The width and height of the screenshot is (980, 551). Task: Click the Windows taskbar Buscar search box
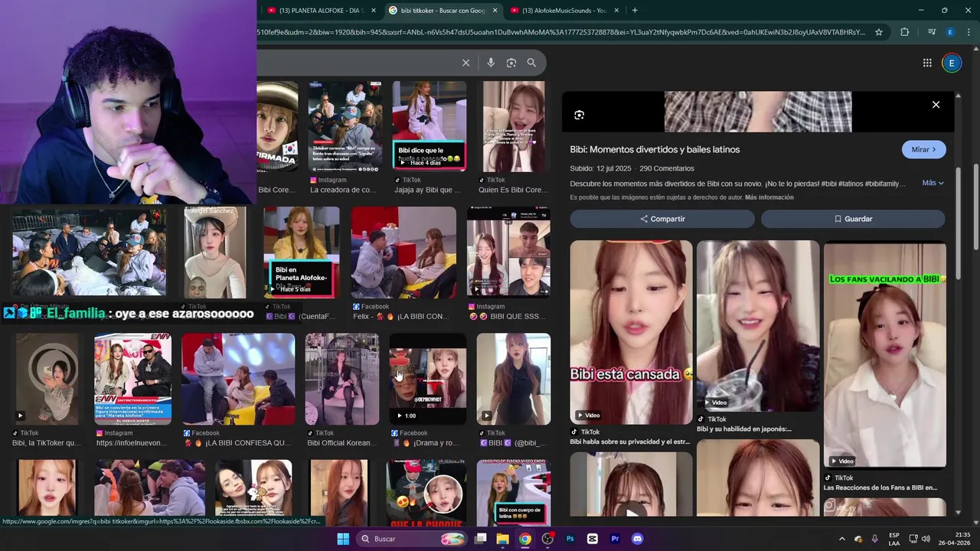pyautogui.click(x=413, y=539)
